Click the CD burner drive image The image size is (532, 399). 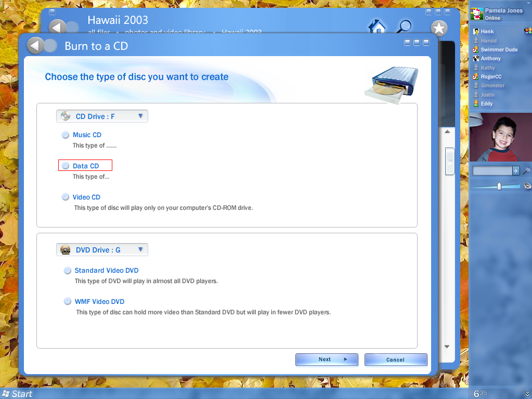[392, 85]
